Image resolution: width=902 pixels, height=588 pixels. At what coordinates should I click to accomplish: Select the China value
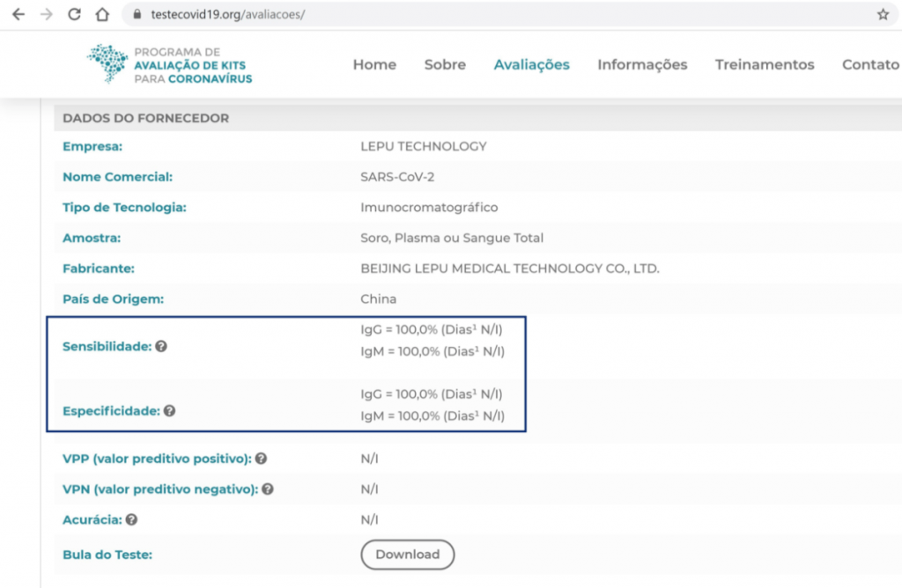pos(378,298)
